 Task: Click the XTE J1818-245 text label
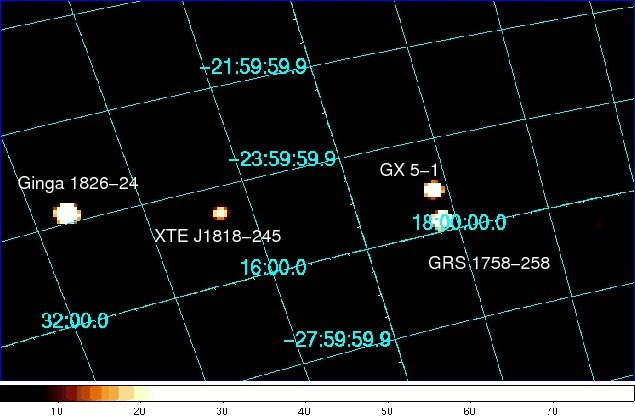pos(217,237)
